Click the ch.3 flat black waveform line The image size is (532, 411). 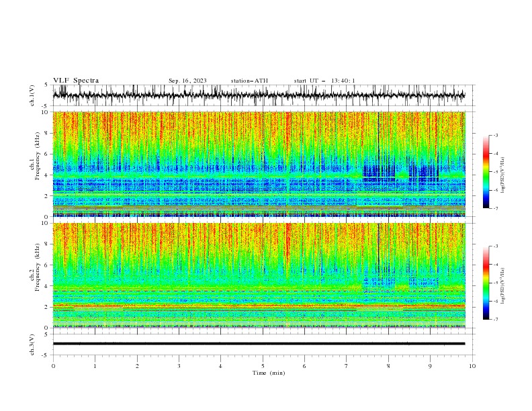(259, 344)
